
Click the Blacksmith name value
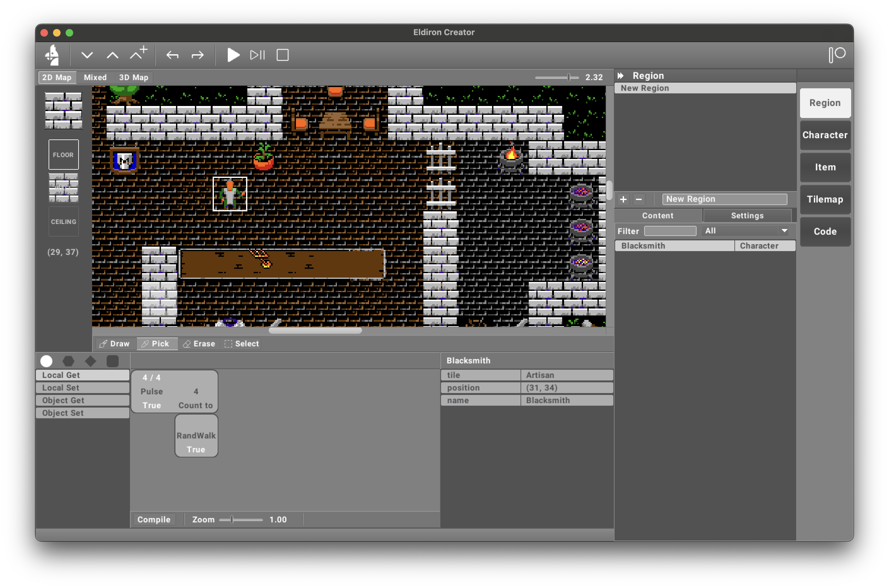567,401
